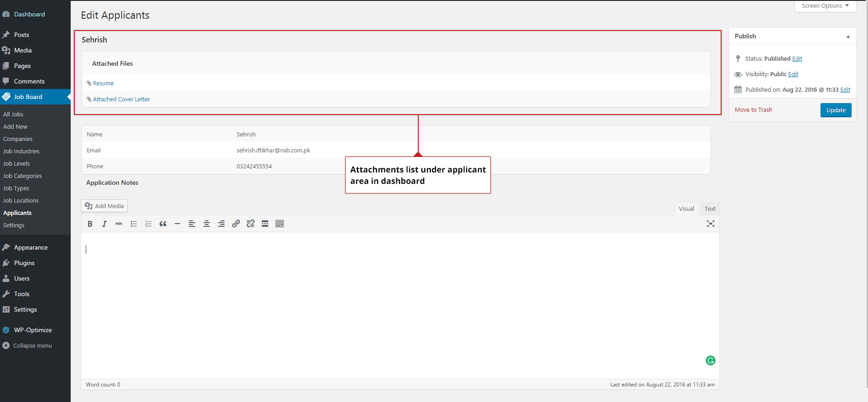Screen dimensions: 868x402
Task: Align text left
Action: tap(192, 224)
